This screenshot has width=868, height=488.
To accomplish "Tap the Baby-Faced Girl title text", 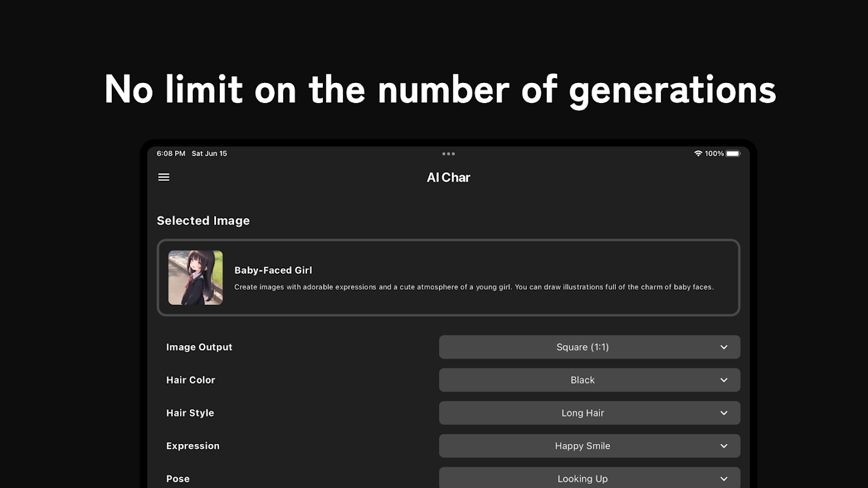I will [x=273, y=270].
